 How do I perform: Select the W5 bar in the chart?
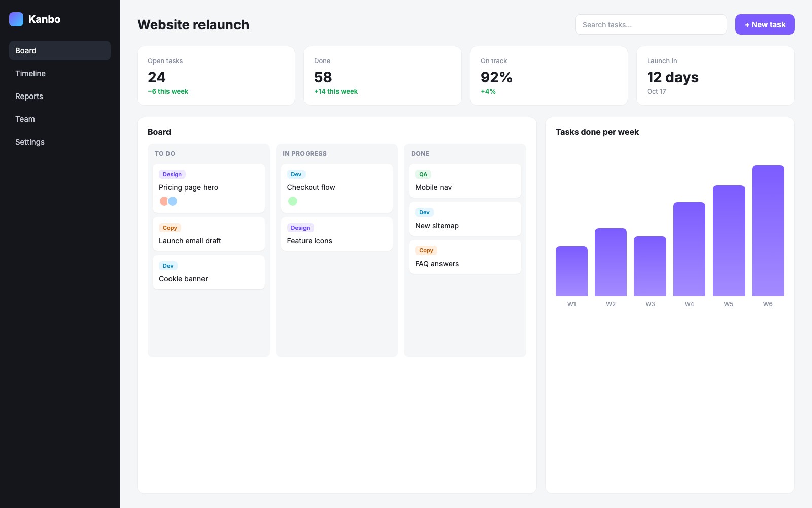coord(729,241)
